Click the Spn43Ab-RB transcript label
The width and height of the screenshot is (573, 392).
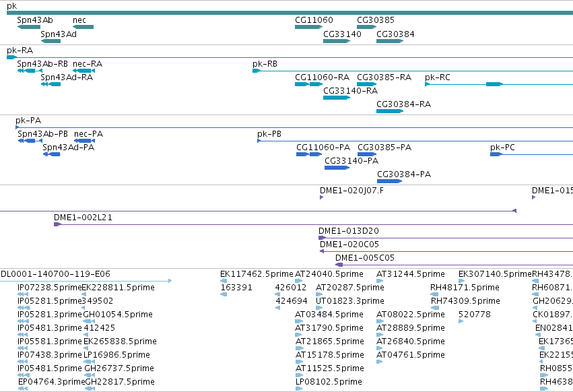coord(42,63)
